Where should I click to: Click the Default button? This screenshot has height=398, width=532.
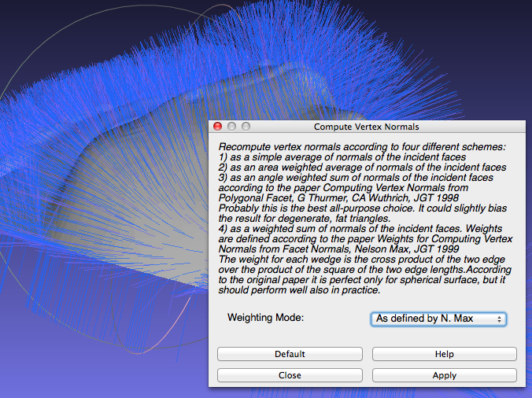point(290,354)
